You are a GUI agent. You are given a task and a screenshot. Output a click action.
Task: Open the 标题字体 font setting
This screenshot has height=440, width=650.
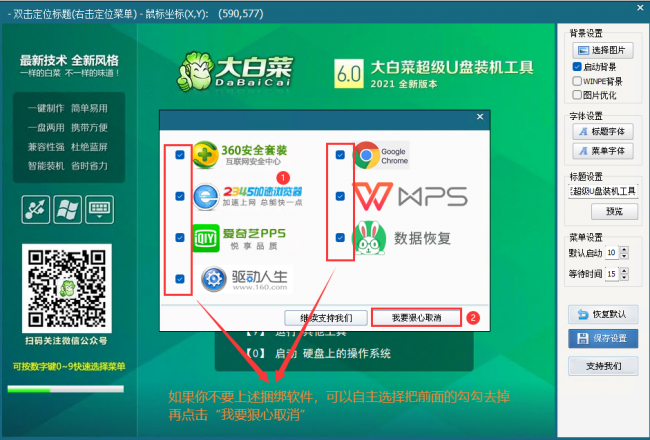point(603,132)
